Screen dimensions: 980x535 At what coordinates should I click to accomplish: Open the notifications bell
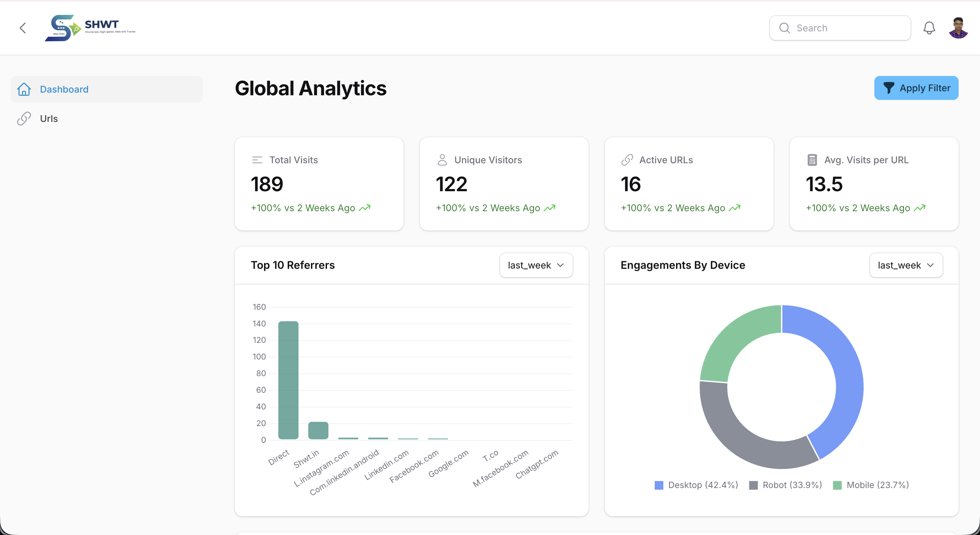pyautogui.click(x=929, y=28)
